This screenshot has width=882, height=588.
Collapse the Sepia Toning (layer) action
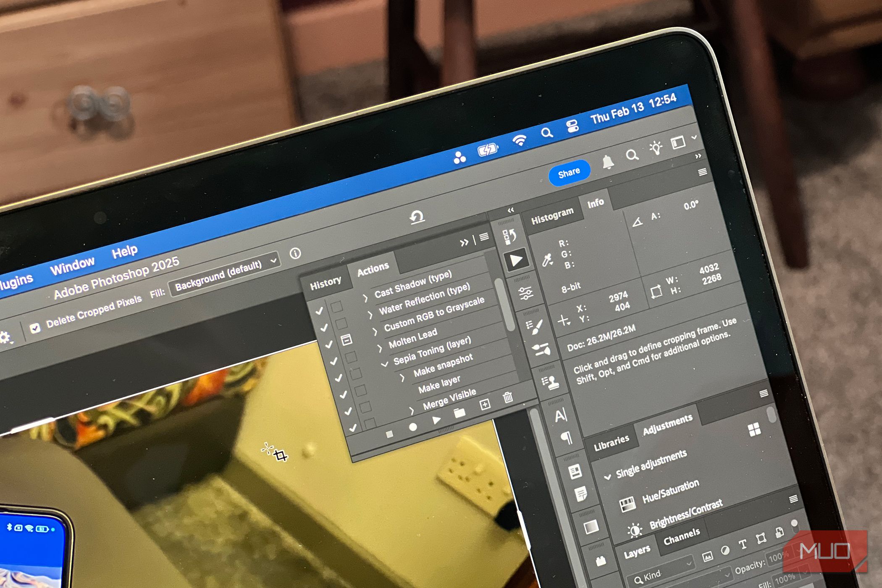384,365
